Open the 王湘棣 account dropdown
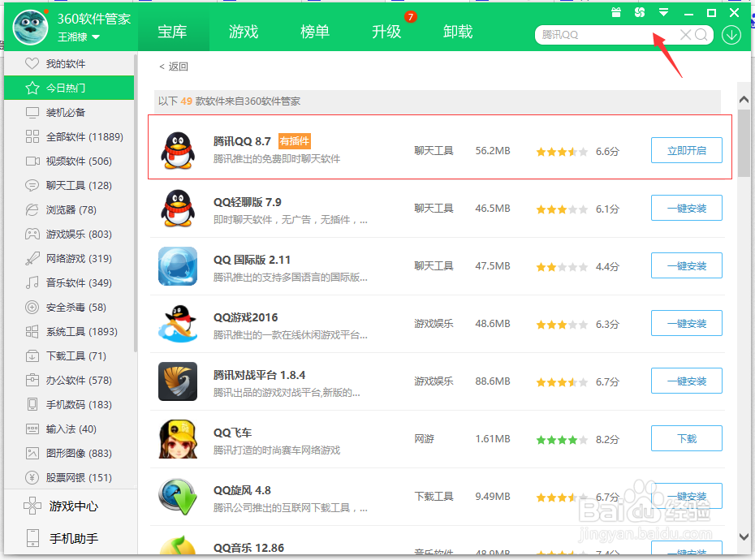This screenshot has height=560, width=755. click(x=79, y=37)
